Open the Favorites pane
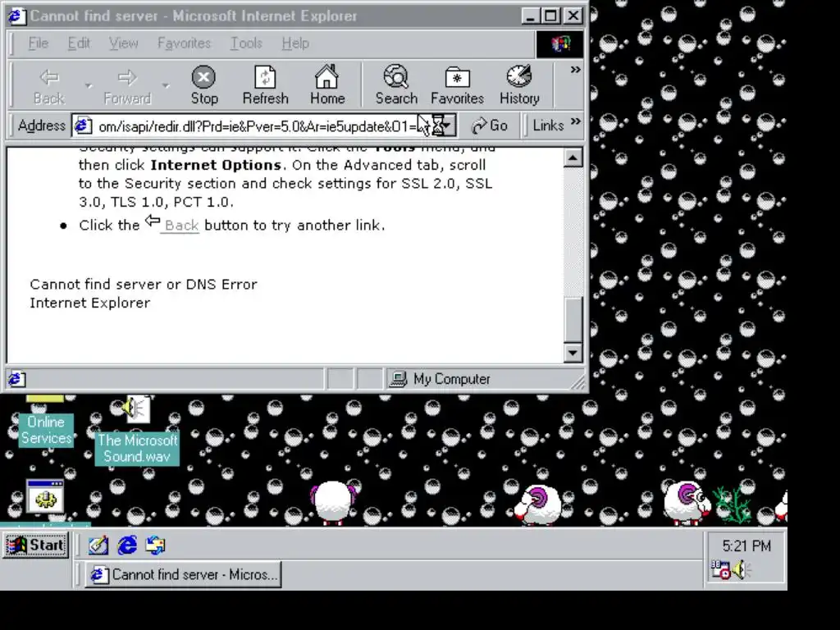The image size is (840, 630). point(457,85)
